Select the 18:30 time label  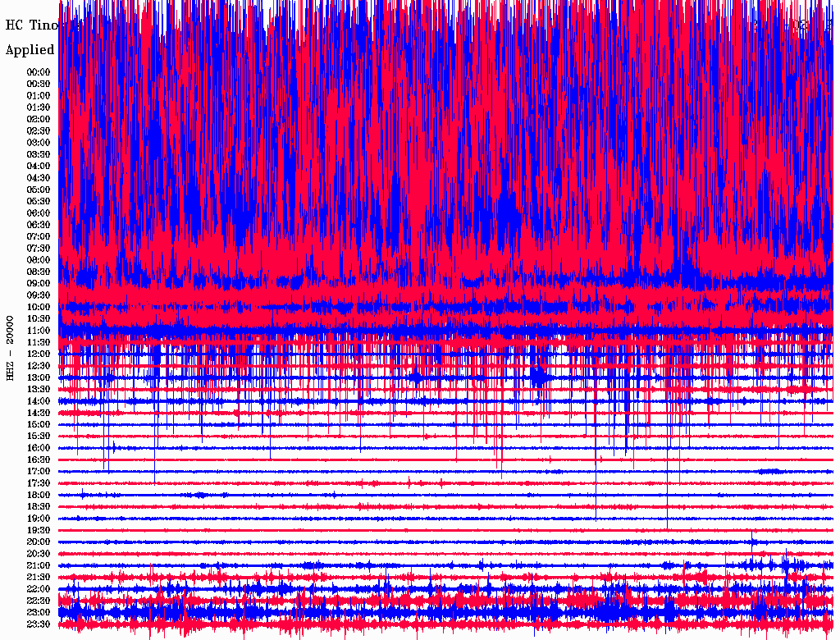tap(39, 506)
